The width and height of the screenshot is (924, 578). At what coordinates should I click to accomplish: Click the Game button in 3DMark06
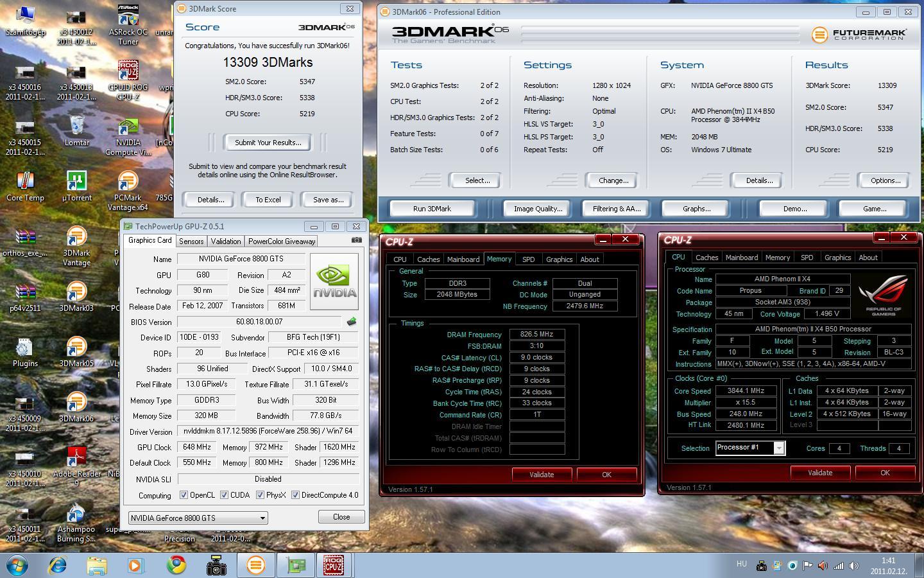click(874, 209)
